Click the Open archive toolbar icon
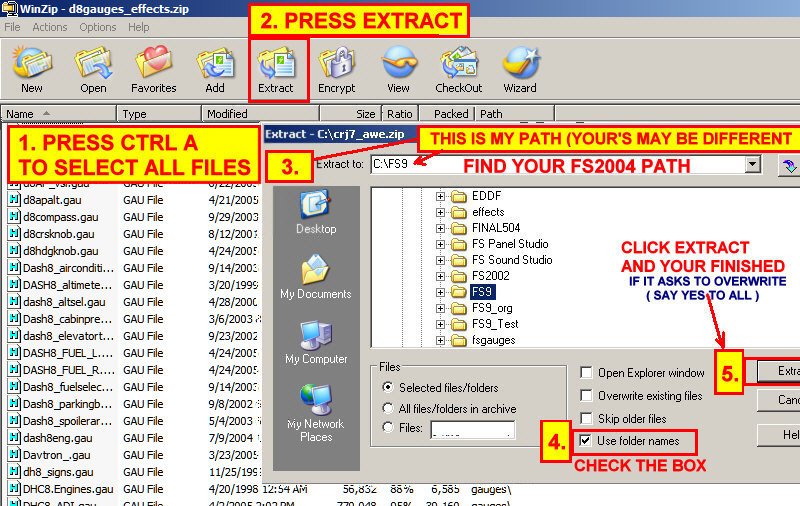Screen dimensions: 800x506 (x=93, y=68)
